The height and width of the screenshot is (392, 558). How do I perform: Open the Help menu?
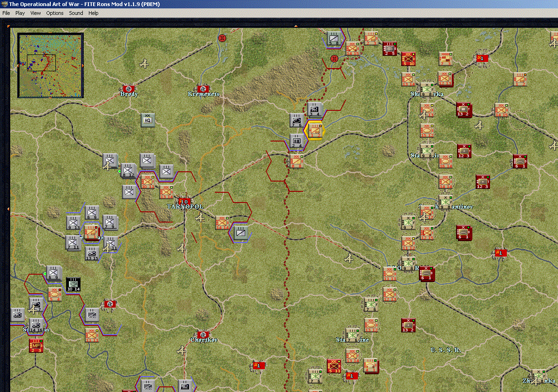tap(93, 13)
